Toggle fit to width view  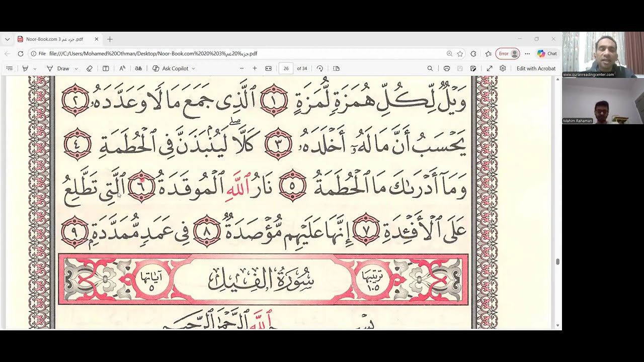[x=269, y=68]
